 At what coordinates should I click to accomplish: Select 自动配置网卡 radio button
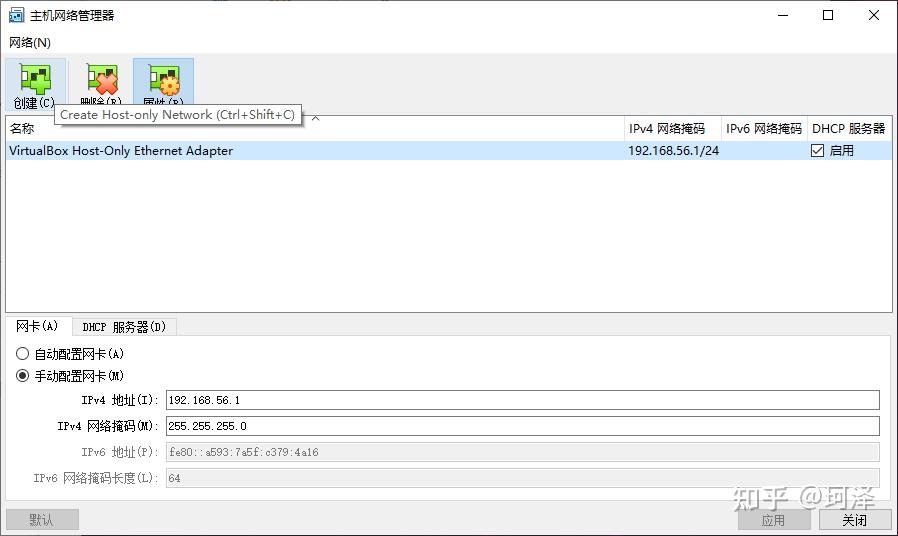click(x=23, y=354)
